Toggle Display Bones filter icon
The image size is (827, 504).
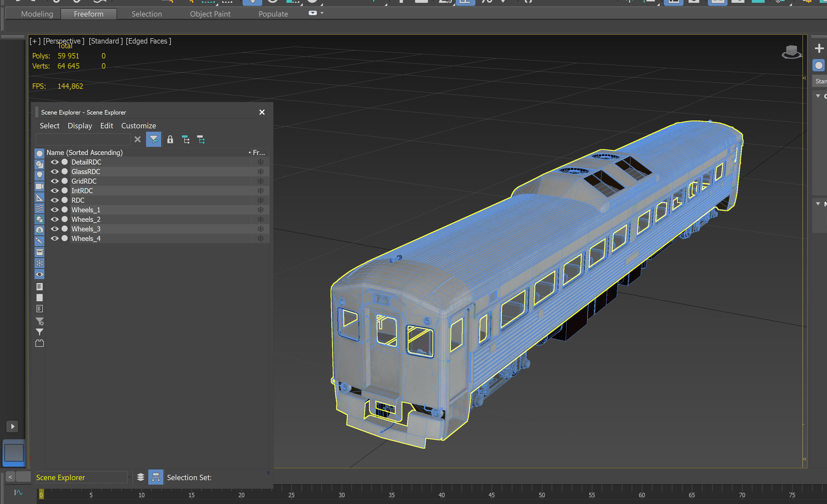point(40,241)
